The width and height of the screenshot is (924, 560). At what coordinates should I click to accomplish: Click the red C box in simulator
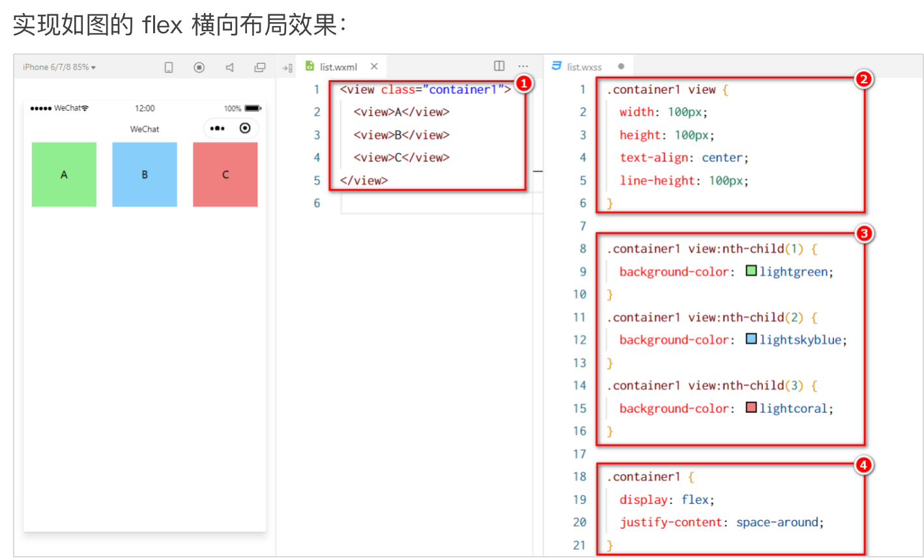(225, 175)
